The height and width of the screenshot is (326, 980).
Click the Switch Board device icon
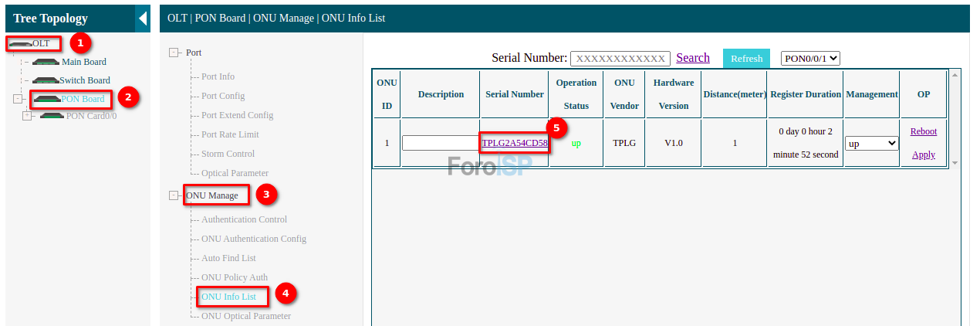(46, 80)
